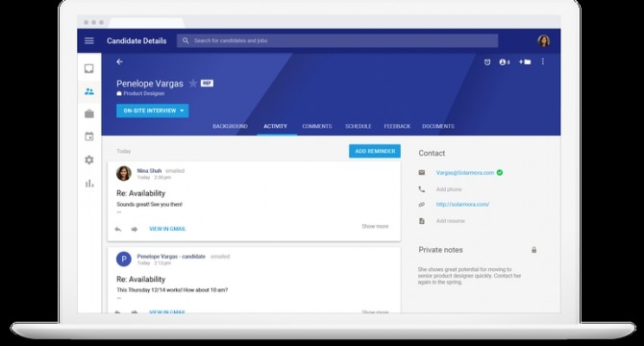Toggle the star next to Penelope Vargas

click(x=192, y=84)
